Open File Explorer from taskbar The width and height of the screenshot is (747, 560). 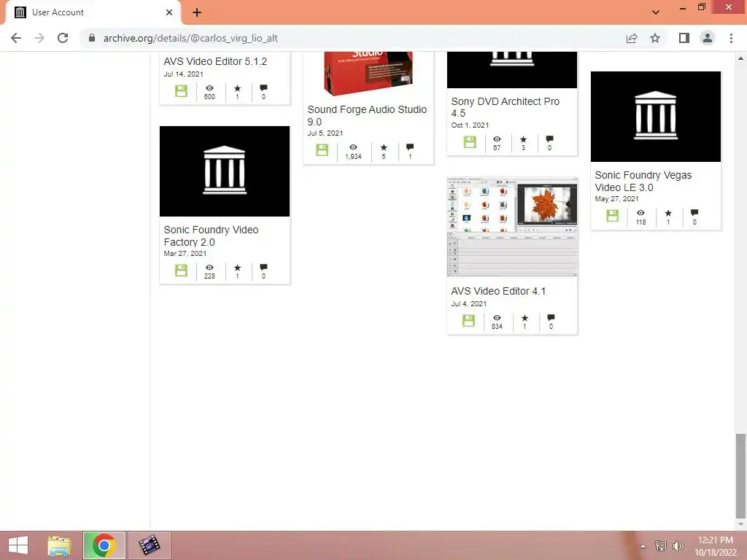pos(59,545)
